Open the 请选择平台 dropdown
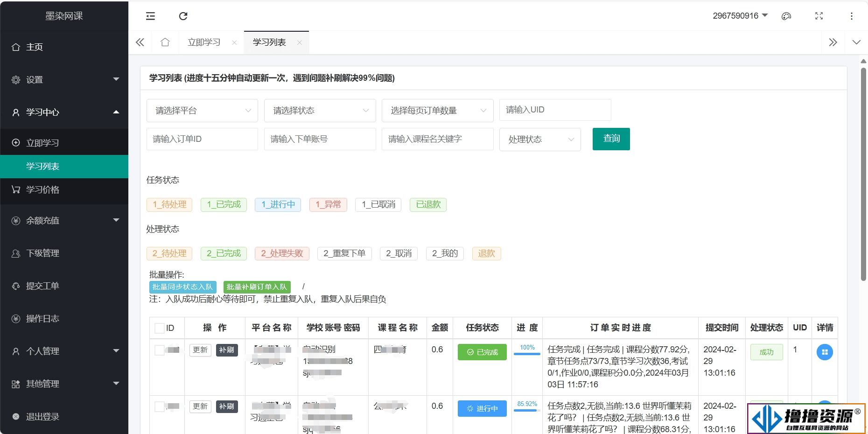 pyautogui.click(x=202, y=111)
